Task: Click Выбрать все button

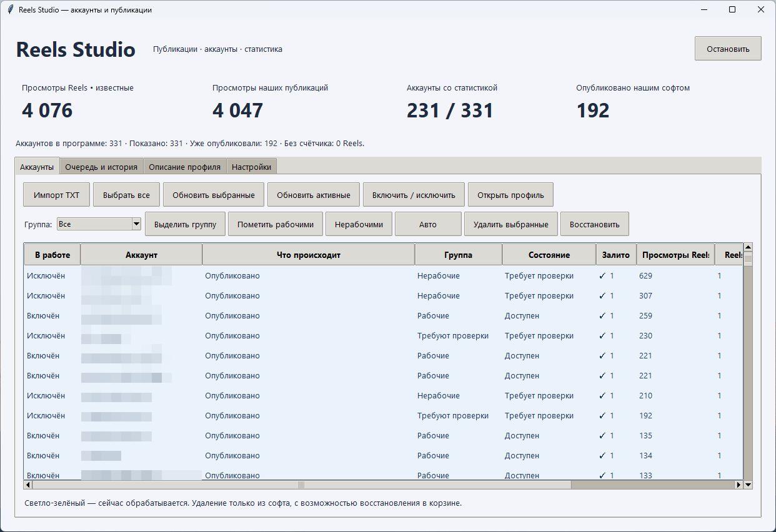Action: pyautogui.click(x=126, y=195)
